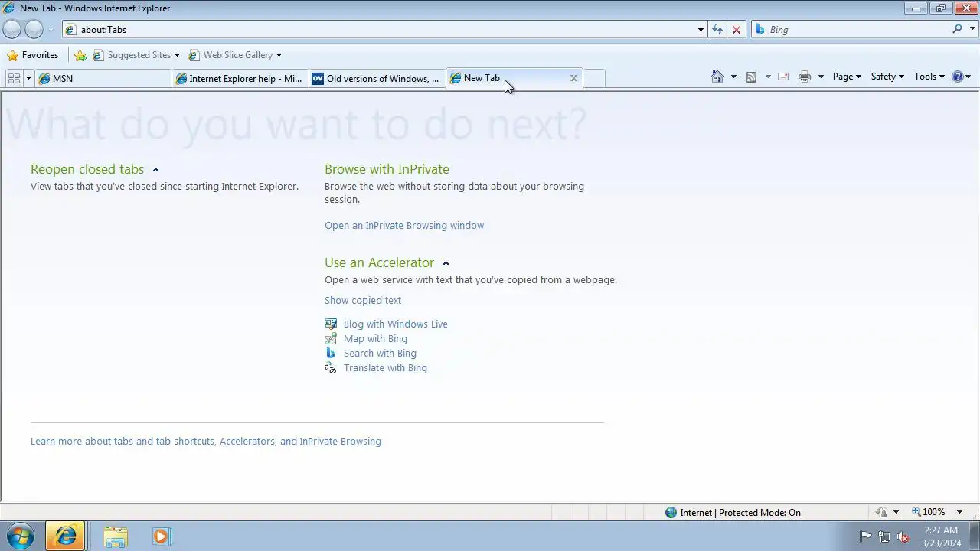The width and height of the screenshot is (980, 551).
Task: Select the New Tab tab
Action: (505, 78)
